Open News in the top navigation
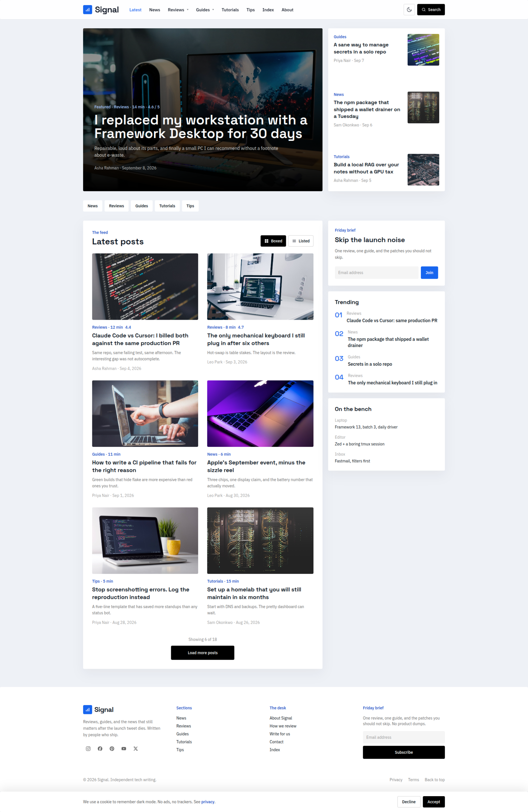Screen dimensions: 528x812 [x=154, y=10]
